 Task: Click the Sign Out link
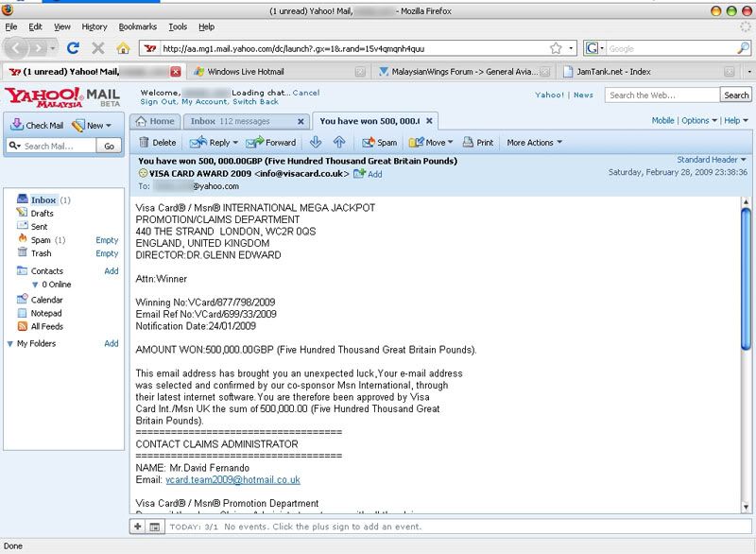tap(158, 102)
